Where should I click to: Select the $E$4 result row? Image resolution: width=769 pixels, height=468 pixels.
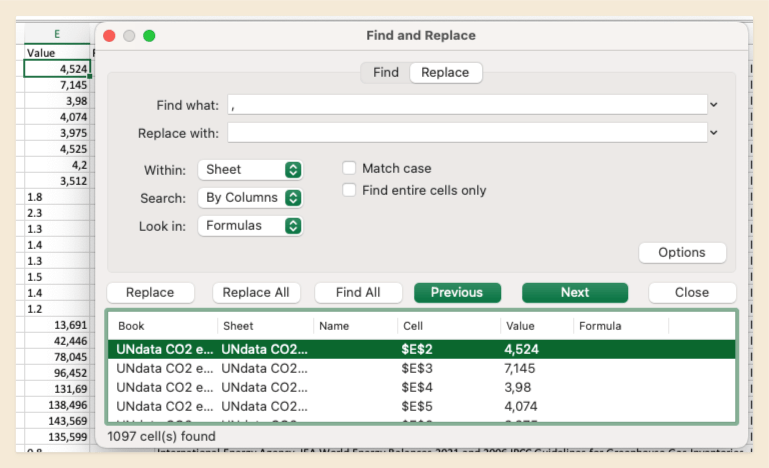point(420,387)
